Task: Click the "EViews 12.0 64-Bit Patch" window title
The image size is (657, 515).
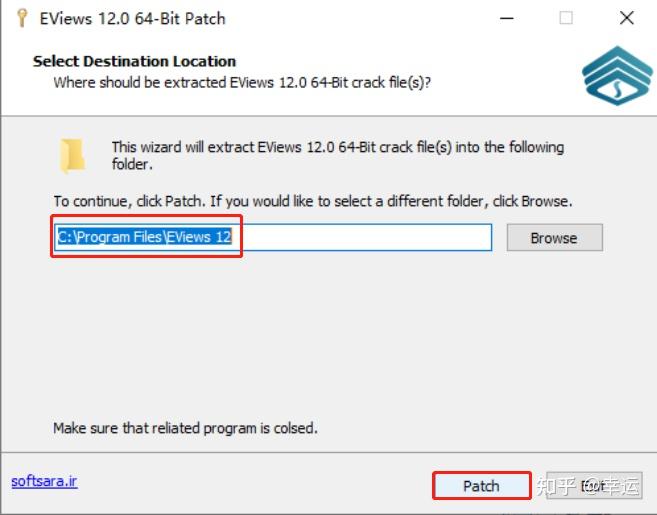Action: (133, 18)
